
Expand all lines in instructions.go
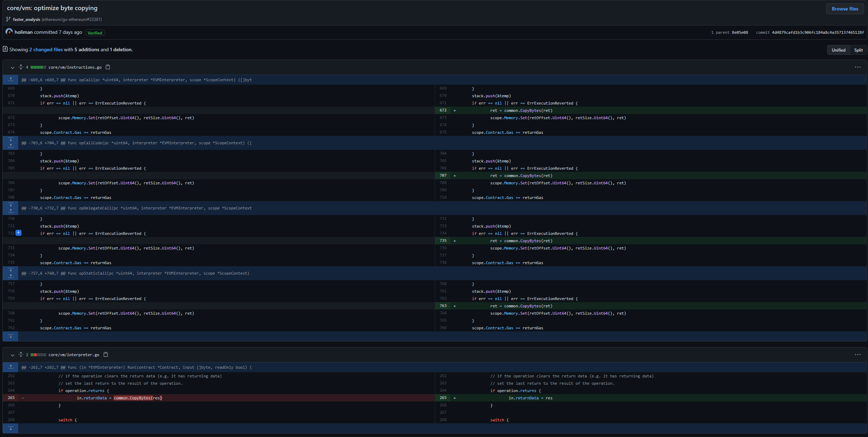pyautogui.click(x=21, y=67)
